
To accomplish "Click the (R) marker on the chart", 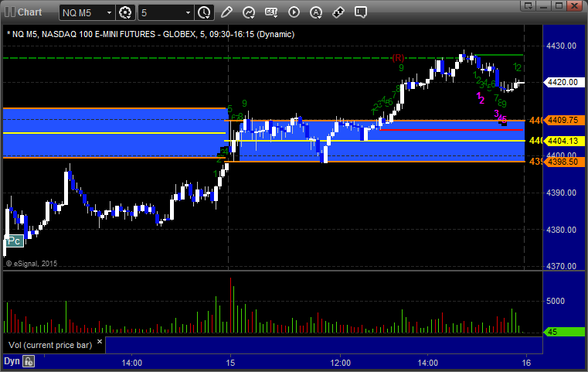I will point(398,58).
